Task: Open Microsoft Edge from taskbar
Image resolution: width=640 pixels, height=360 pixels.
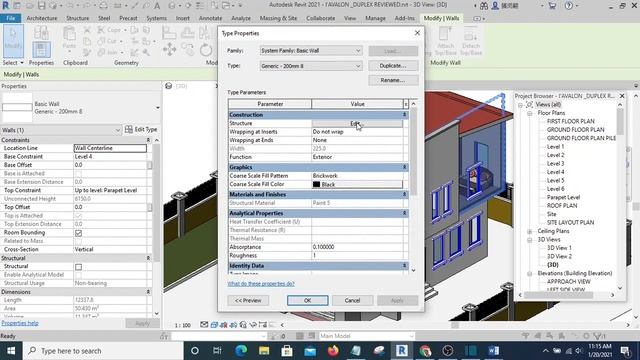Action: click(241, 351)
